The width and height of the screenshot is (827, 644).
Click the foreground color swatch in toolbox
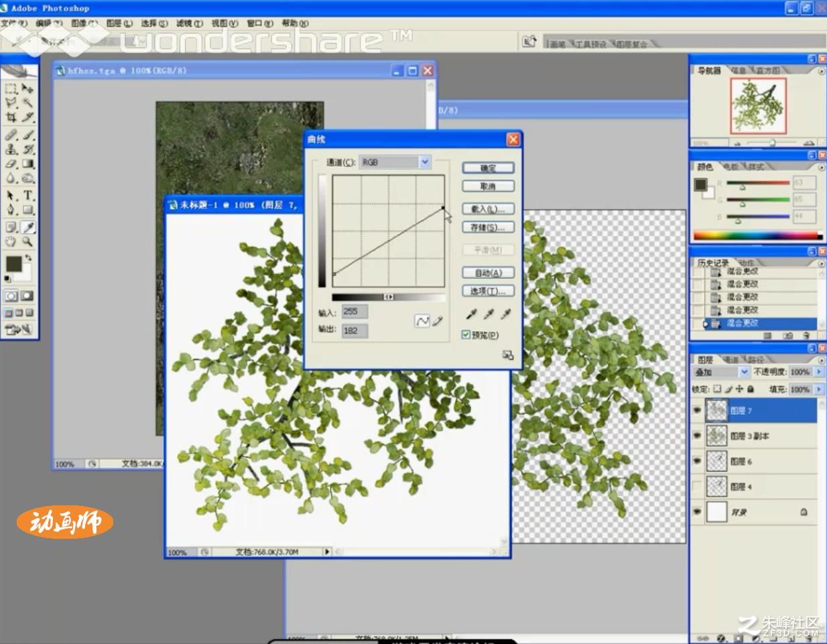[x=13, y=264]
